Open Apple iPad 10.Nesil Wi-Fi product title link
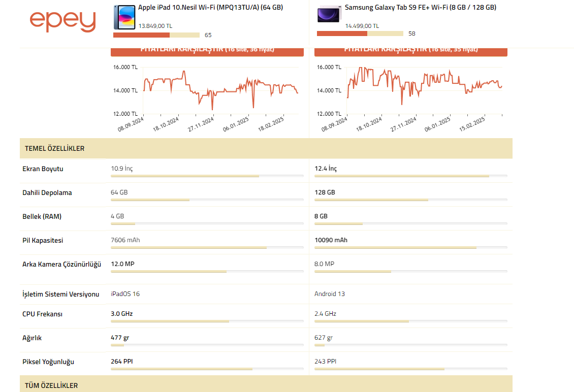The width and height of the screenshot is (574, 392). (x=210, y=7)
